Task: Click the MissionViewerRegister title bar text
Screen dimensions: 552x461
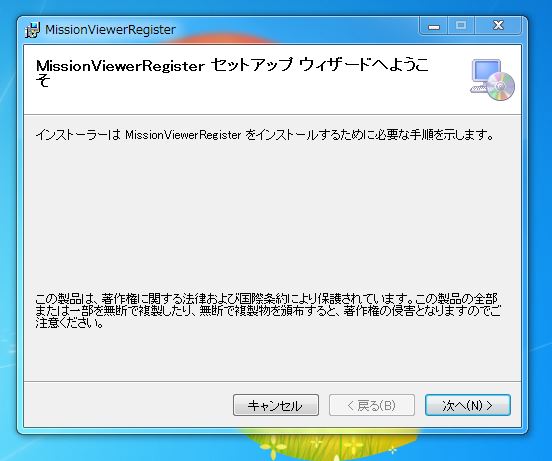Action: tap(110, 30)
